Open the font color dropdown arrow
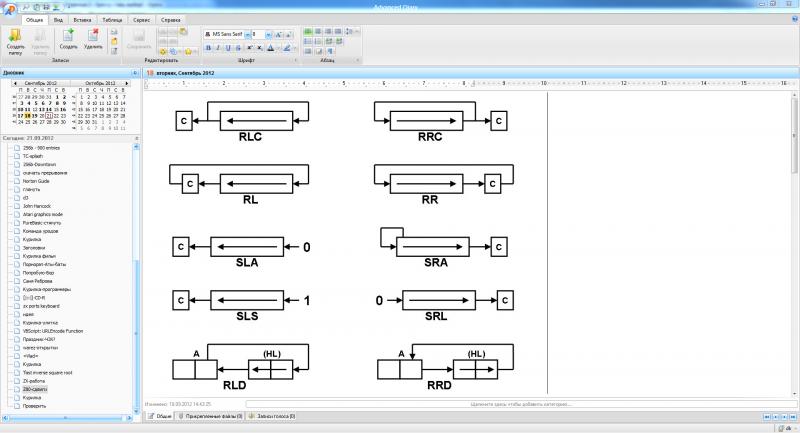 coord(279,48)
